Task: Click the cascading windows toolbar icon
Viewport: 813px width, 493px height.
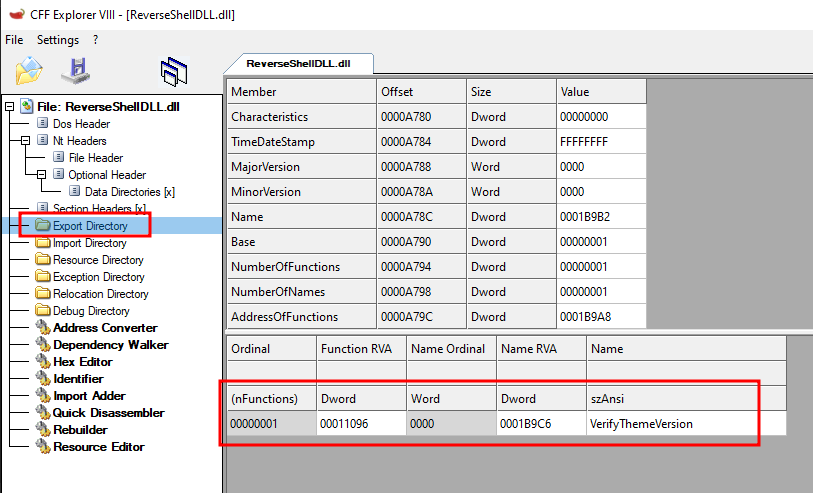Action: point(174,70)
